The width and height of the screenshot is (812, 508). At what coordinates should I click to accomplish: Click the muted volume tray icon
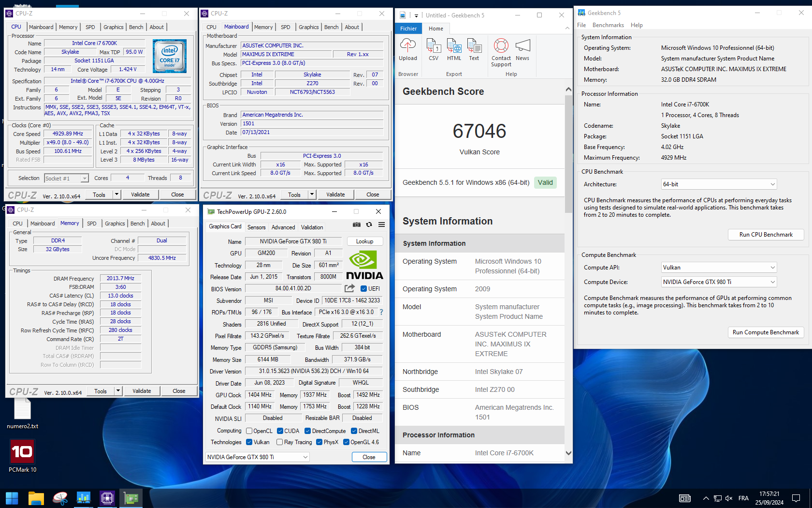(x=729, y=498)
